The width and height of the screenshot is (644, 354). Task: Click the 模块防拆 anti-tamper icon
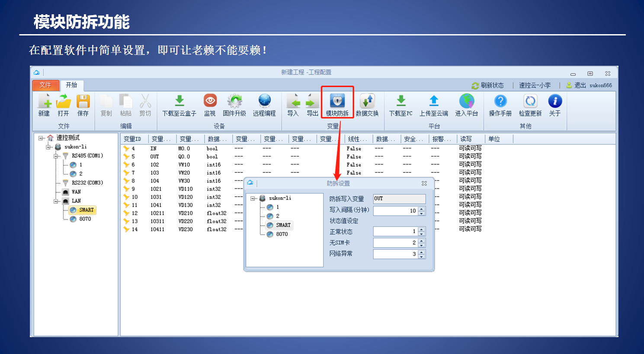[337, 102]
